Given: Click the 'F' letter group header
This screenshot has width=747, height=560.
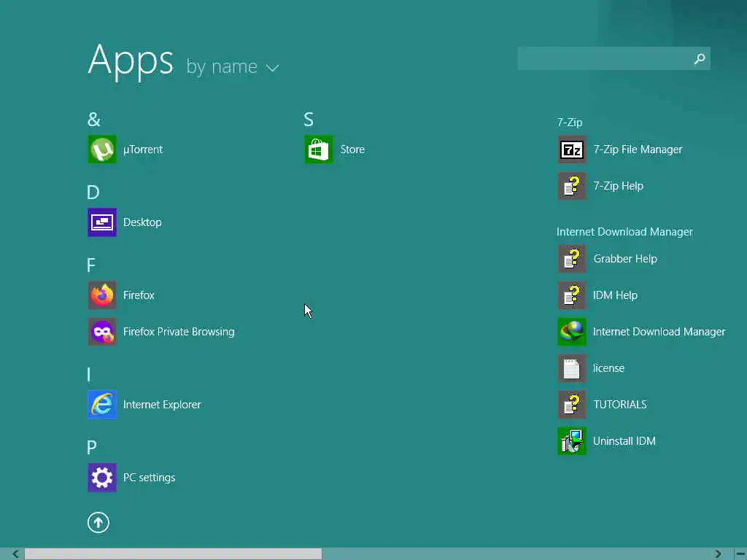Looking at the screenshot, I should [x=91, y=265].
